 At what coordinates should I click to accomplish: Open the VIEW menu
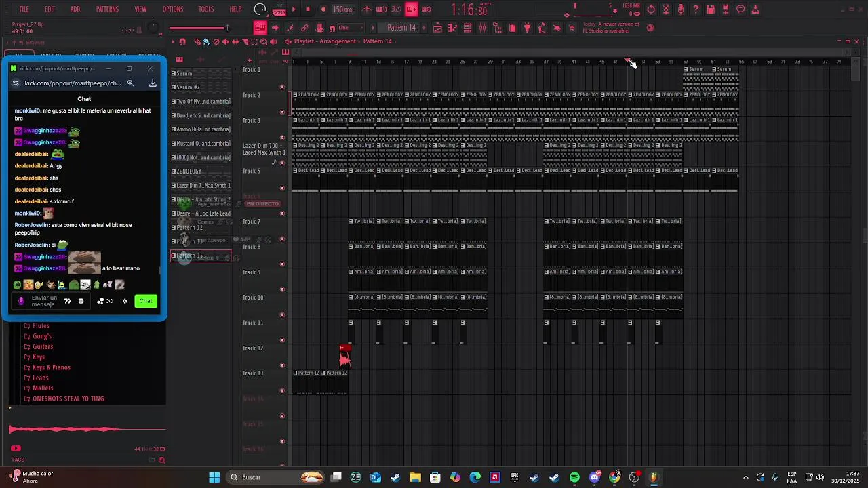point(140,9)
